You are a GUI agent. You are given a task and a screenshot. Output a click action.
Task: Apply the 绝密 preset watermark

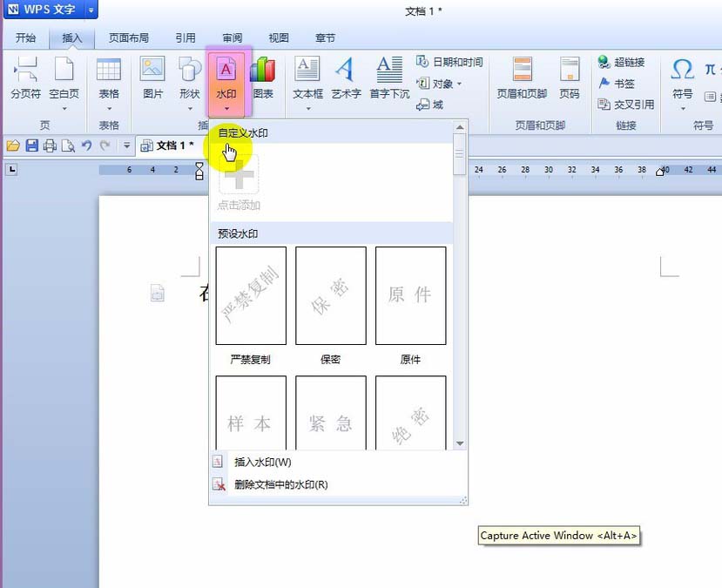point(411,413)
